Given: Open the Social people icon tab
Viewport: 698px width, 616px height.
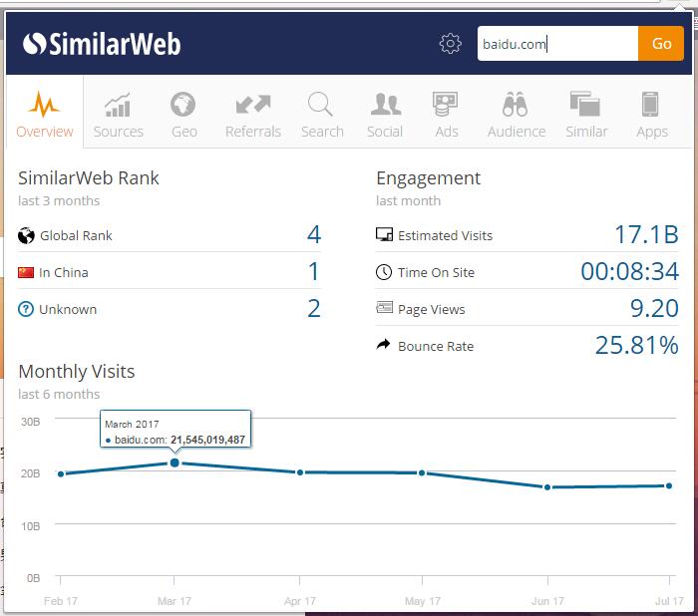Looking at the screenshot, I should [x=385, y=115].
